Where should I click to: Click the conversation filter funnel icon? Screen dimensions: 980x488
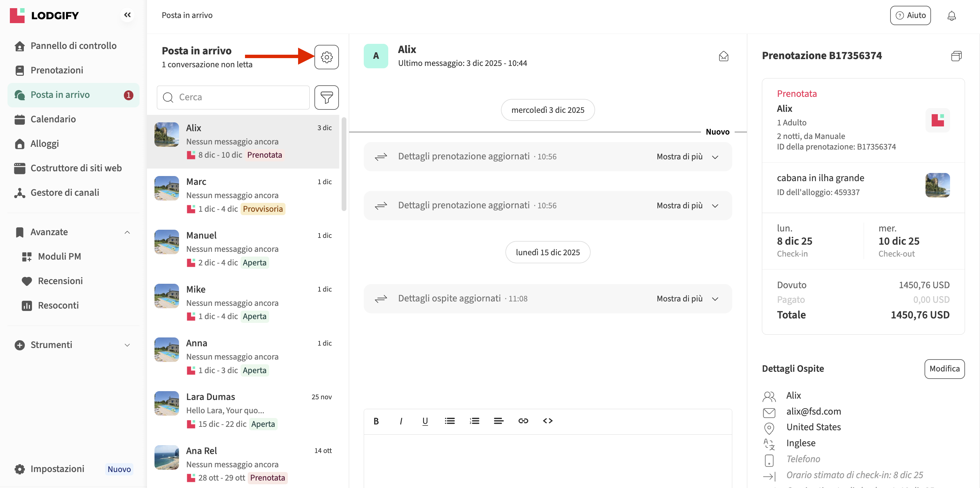[x=326, y=97]
